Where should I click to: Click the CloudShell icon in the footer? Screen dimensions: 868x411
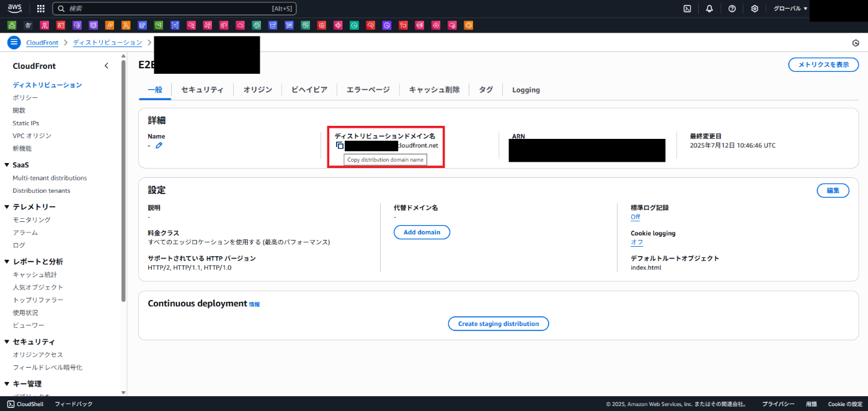pyautogui.click(x=11, y=404)
